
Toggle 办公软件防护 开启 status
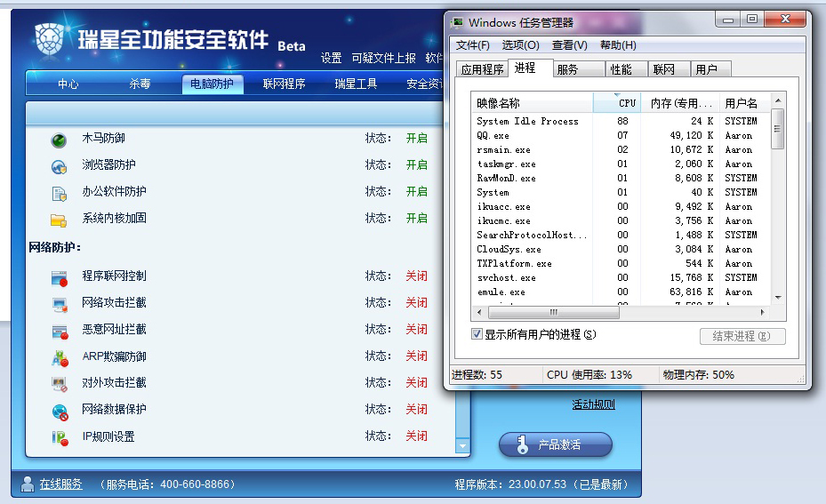[x=416, y=192]
